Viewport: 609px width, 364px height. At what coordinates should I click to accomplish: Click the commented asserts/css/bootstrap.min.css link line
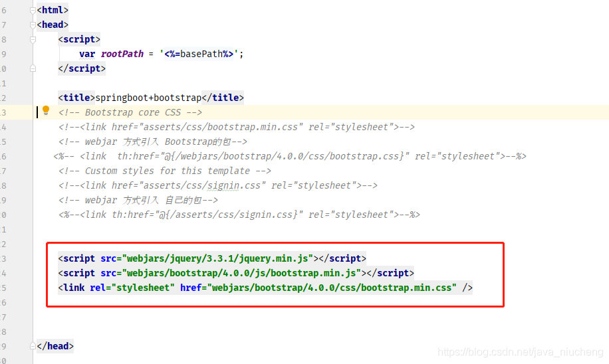click(237, 128)
